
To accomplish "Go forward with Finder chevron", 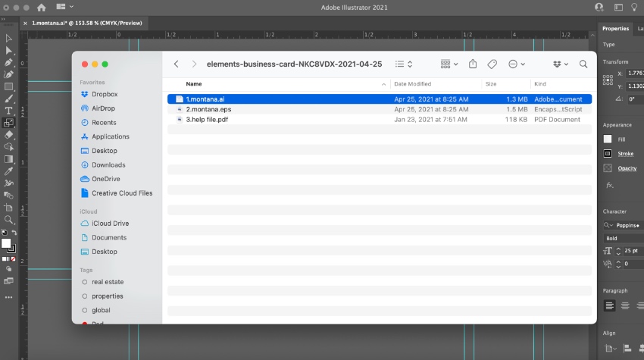I will coord(194,64).
